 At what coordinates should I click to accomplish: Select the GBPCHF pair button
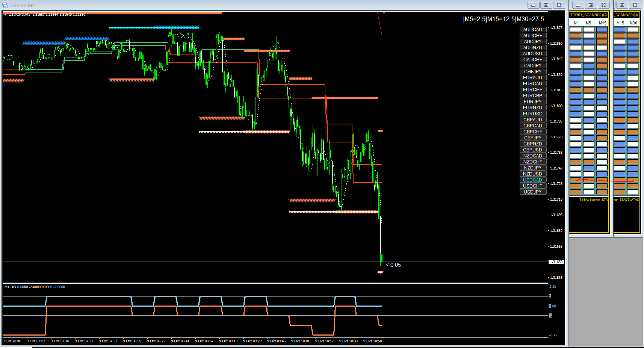533,132
